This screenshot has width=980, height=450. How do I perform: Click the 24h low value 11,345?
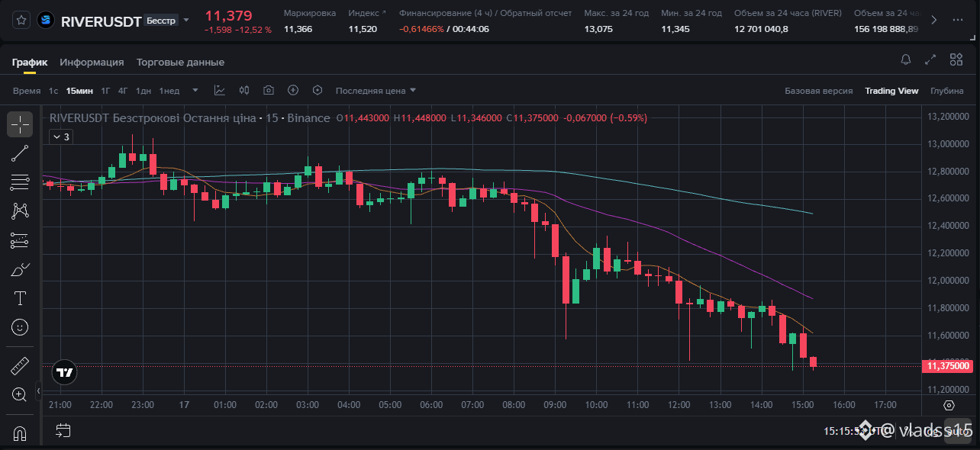(x=675, y=29)
